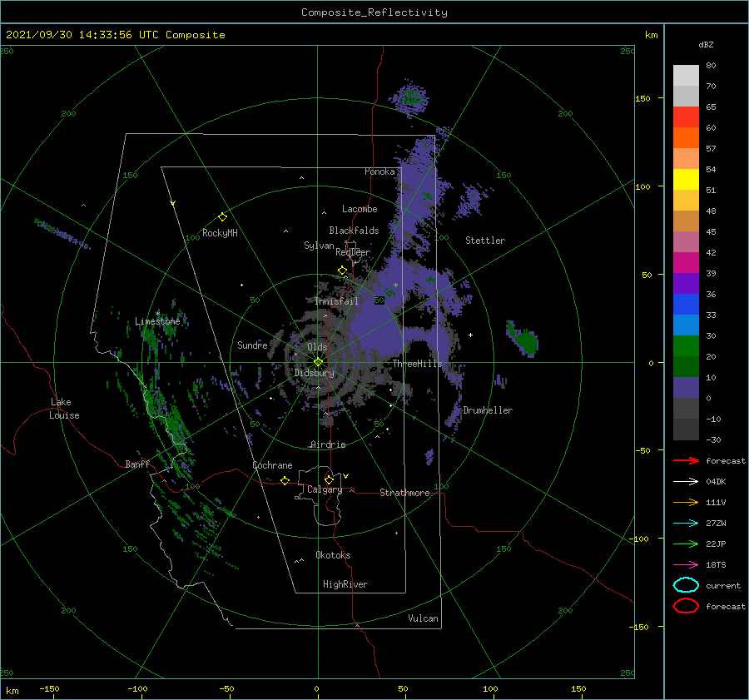Click the HighRiver town label
Image resolution: width=749 pixels, height=700 pixels.
pyautogui.click(x=345, y=584)
